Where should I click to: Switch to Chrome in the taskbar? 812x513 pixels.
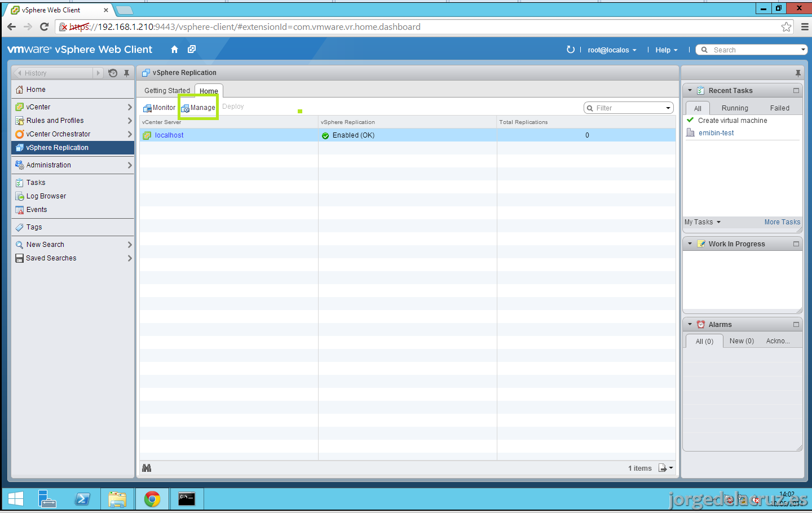pyautogui.click(x=152, y=499)
